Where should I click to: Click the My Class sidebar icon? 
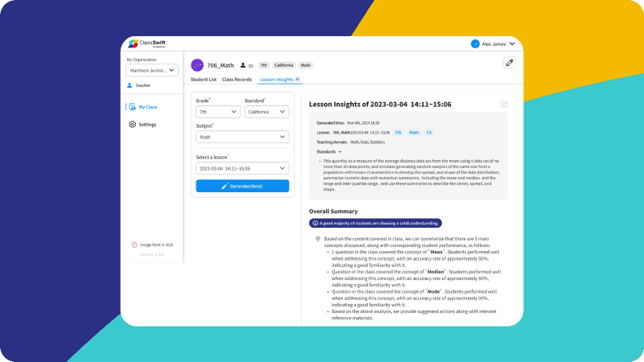tap(132, 107)
